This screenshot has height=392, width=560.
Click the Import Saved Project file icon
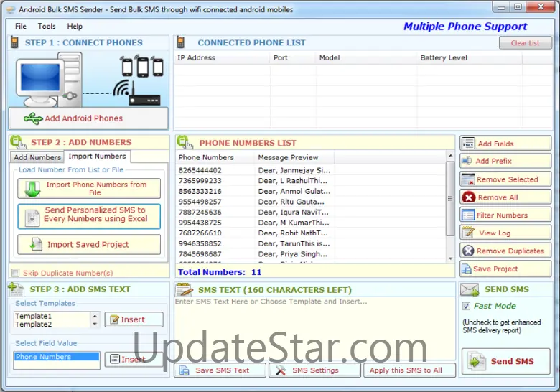35,244
